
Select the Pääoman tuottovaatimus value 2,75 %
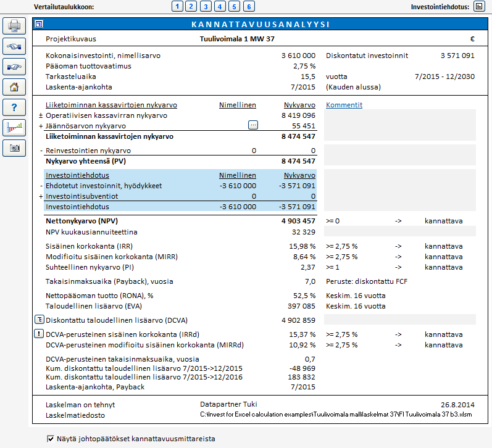pyautogui.click(x=304, y=66)
